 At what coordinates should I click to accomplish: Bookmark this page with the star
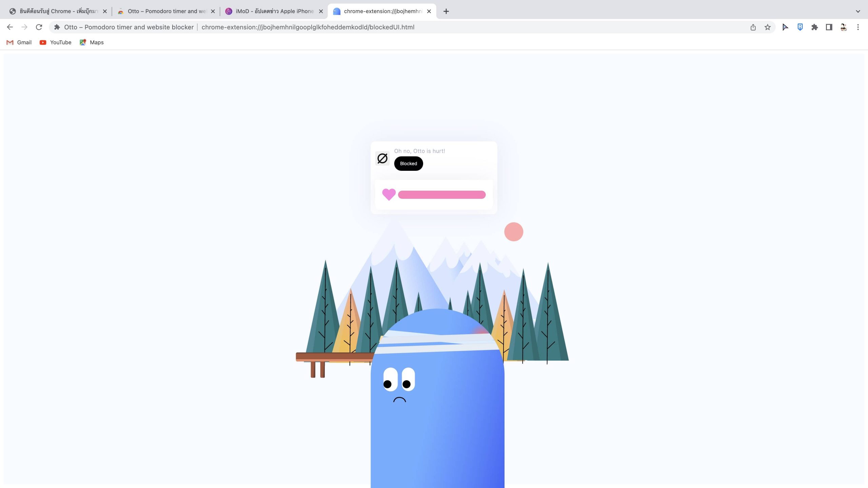pyautogui.click(x=768, y=27)
